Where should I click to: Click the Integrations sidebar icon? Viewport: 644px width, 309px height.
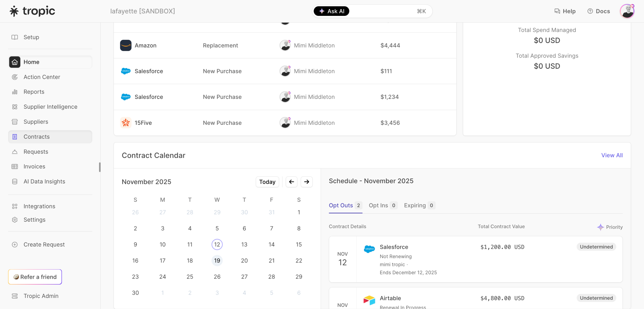coord(15,206)
